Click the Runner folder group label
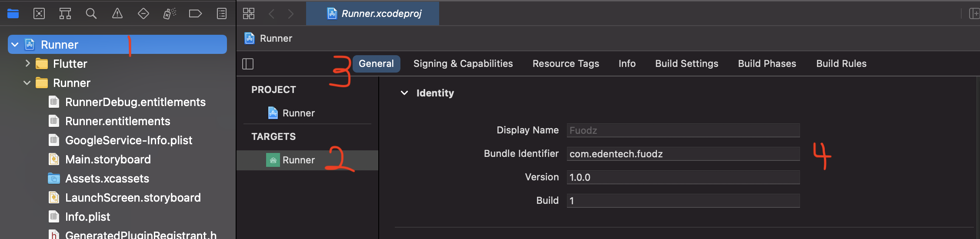Image resolution: width=980 pixels, height=239 pixels. pyautogui.click(x=72, y=83)
